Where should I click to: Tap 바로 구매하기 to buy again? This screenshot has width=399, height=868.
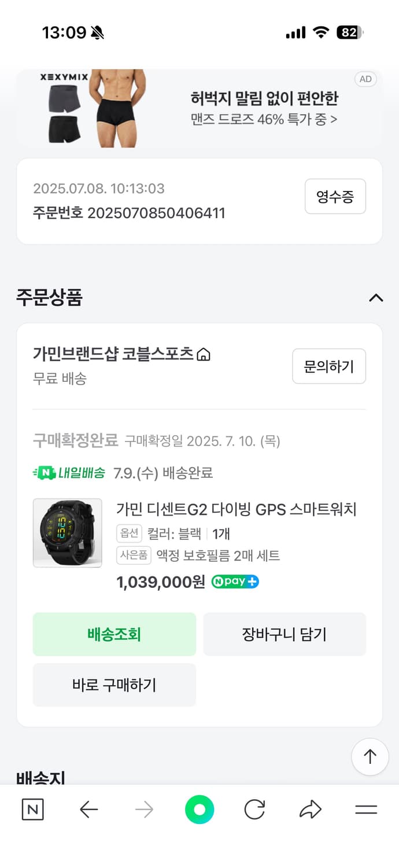pyautogui.click(x=114, y=685)
